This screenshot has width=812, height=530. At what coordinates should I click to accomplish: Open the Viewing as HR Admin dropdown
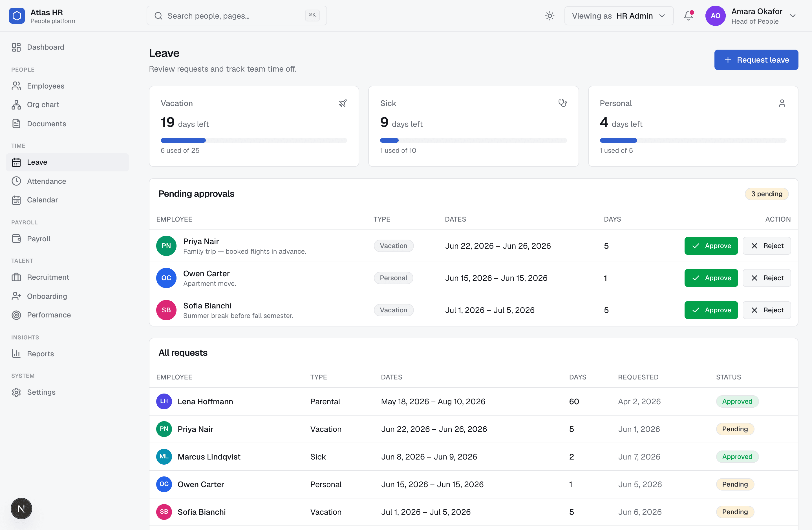619,16
